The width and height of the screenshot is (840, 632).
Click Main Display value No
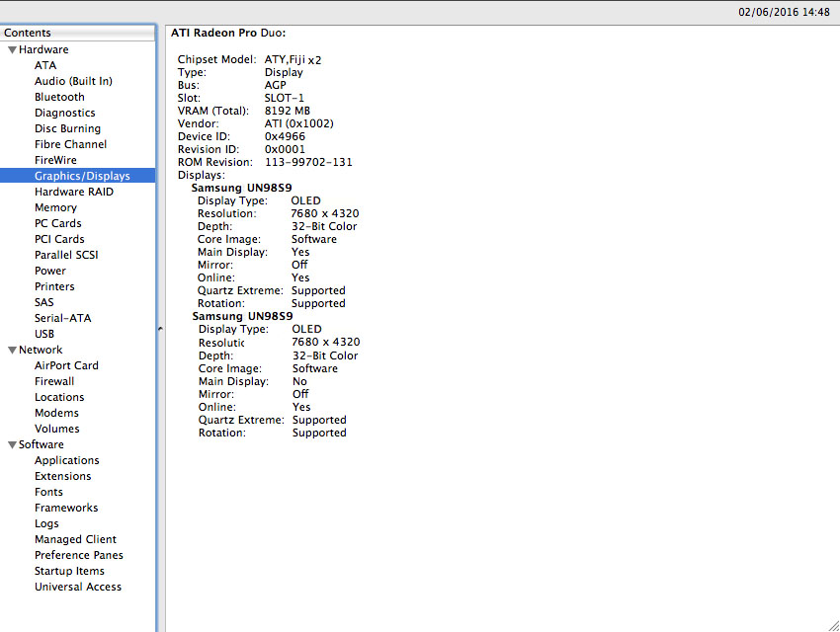click(299, 381)
